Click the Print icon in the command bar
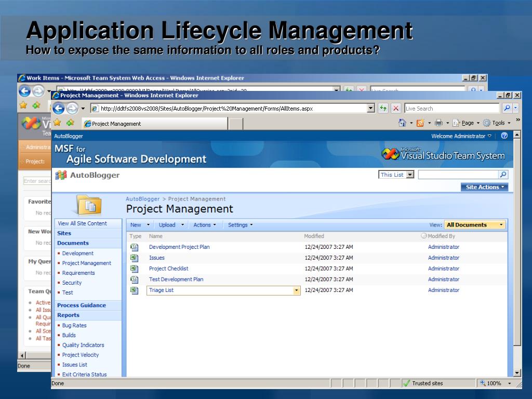The width and height of the screenshot is (532, 399). pos(438,123)
